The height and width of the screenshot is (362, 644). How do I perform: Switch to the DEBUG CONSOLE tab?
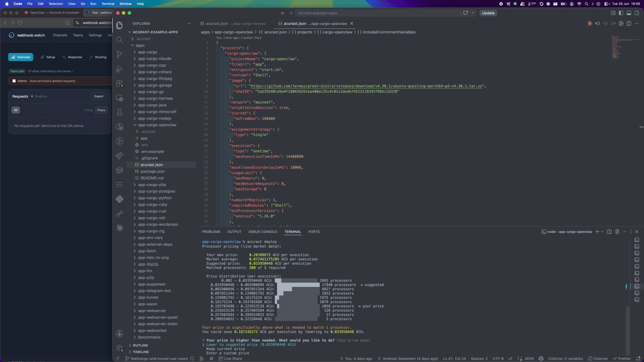[x=263, y=232]
